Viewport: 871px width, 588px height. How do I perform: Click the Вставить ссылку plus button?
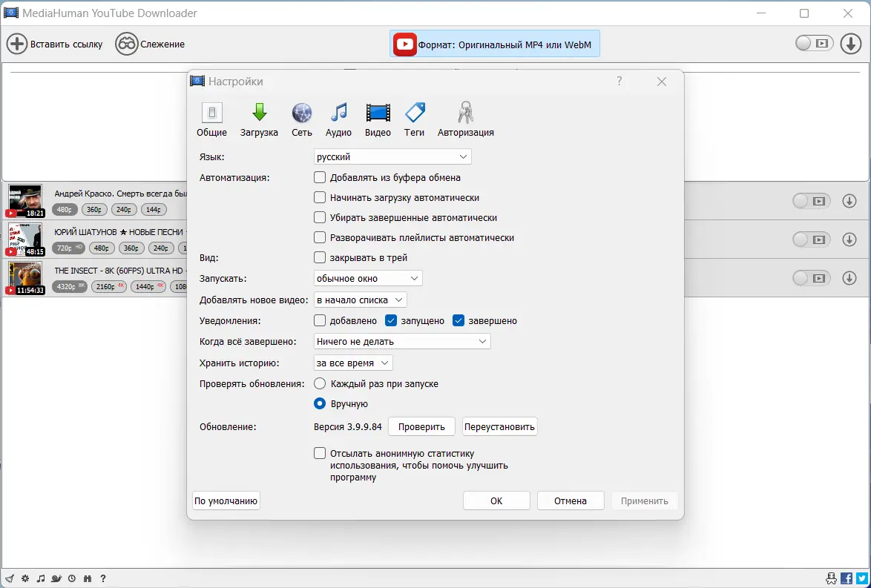54,44
